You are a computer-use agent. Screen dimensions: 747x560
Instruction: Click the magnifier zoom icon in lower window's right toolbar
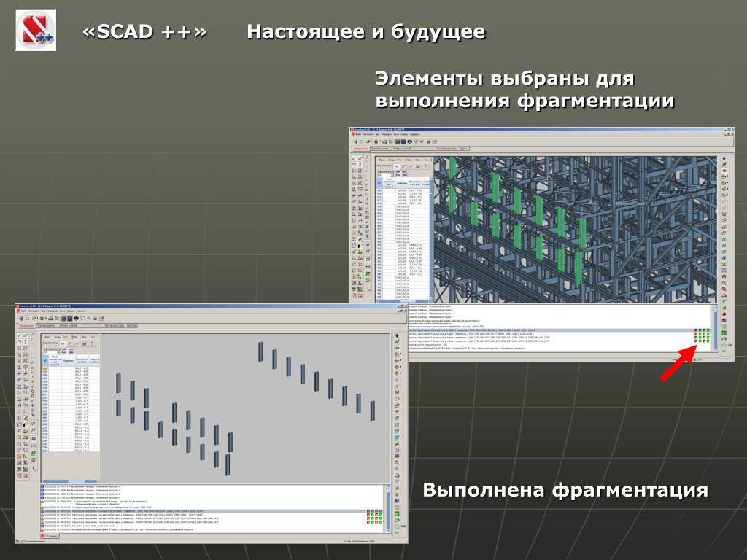pos(397,462)
